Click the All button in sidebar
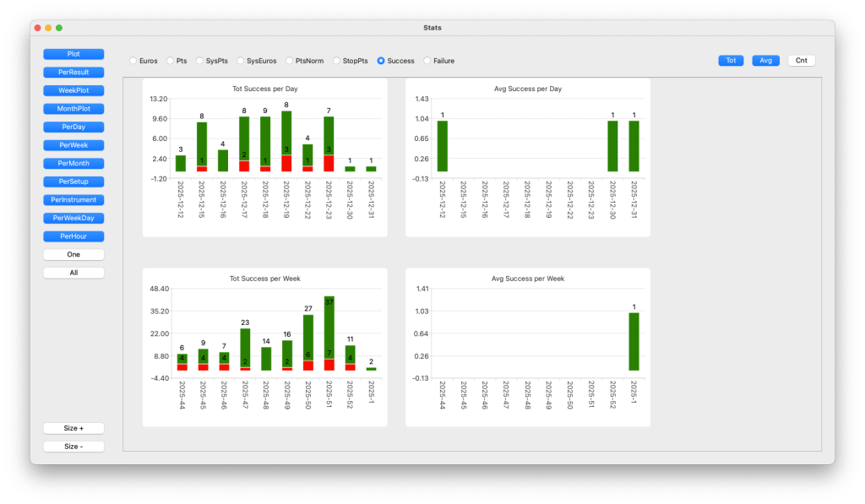The width and height of the screenshot is (865, 504). (x=73, y=273)
